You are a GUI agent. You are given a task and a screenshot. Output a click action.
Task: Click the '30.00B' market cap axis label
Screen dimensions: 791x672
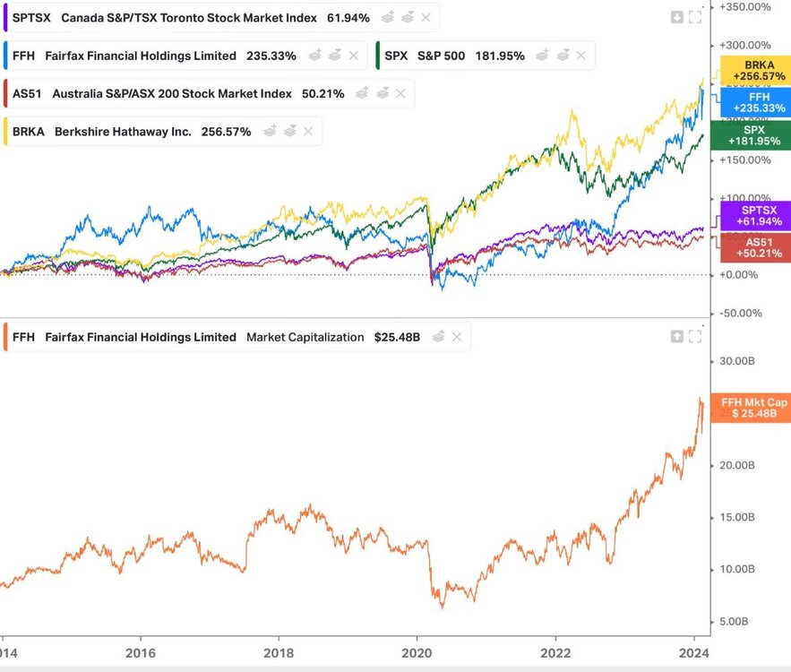(737, 361)
